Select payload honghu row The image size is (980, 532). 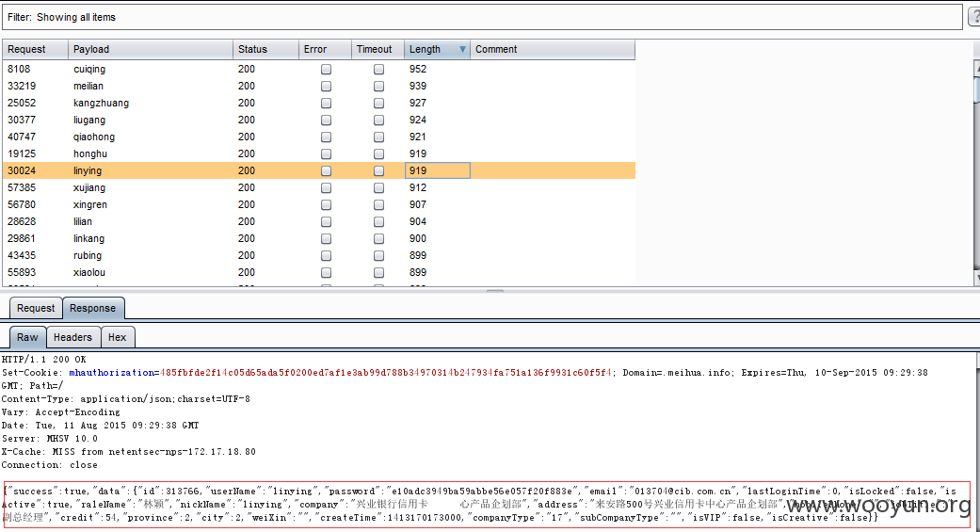(319, 153)
